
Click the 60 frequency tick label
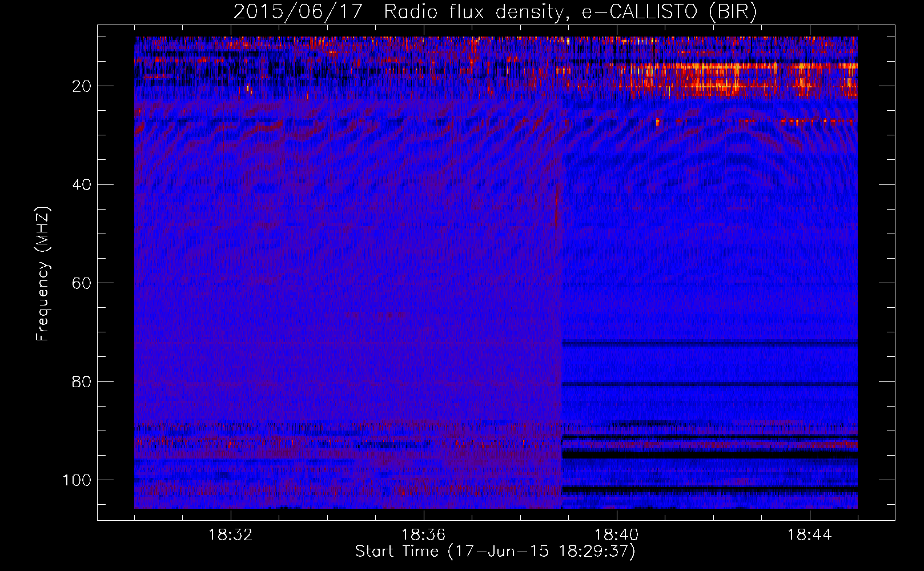(x=82, y=283)
